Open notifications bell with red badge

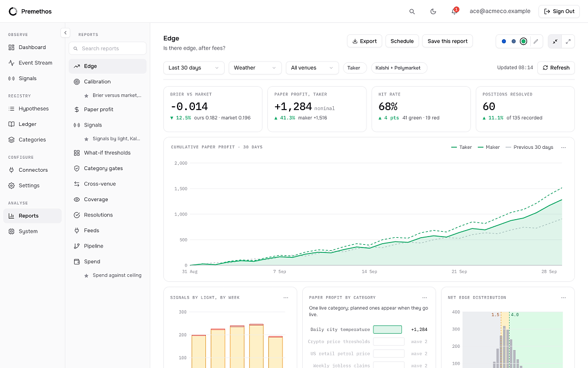(x=455, y=11)
